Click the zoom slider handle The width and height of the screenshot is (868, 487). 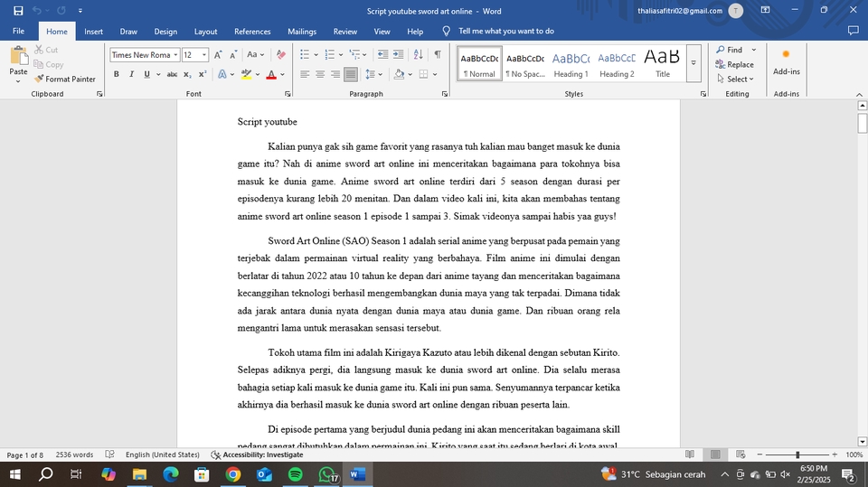click(797, 454)
